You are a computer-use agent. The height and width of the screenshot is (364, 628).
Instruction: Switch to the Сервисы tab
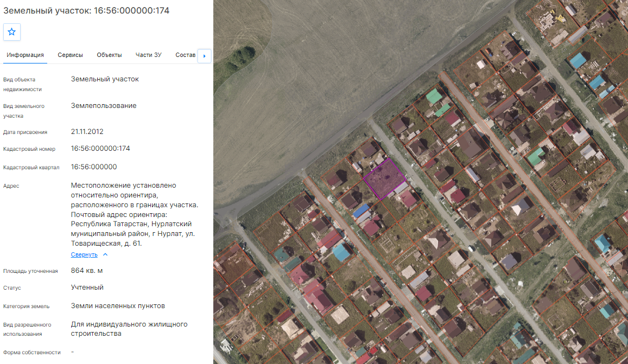[70, 55]
